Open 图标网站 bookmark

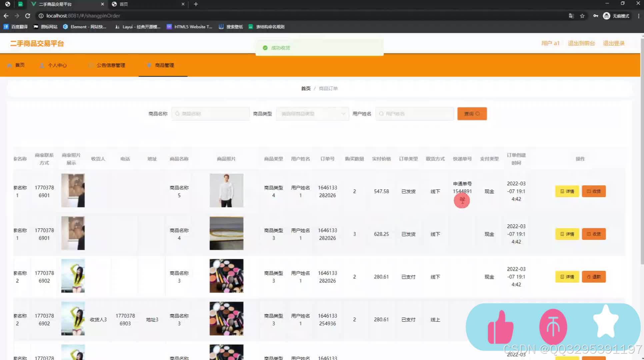pyautogui.click(x=45, y=27)
